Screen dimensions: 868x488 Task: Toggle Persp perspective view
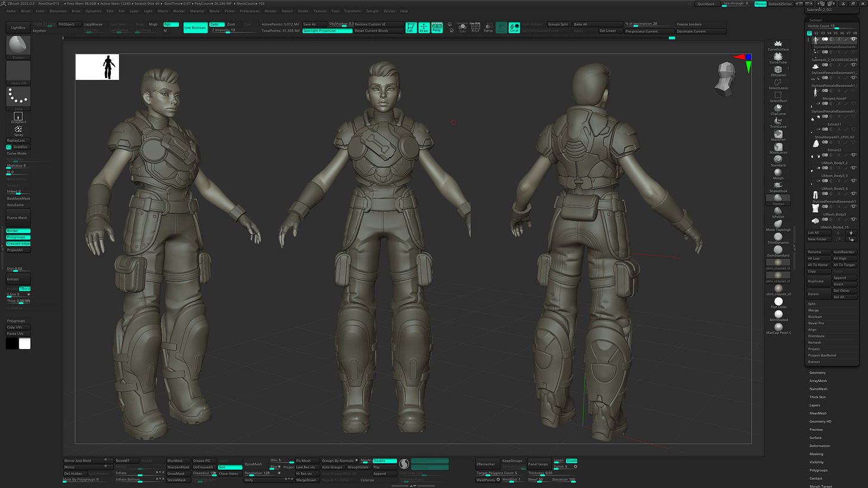tap(436, 27)
